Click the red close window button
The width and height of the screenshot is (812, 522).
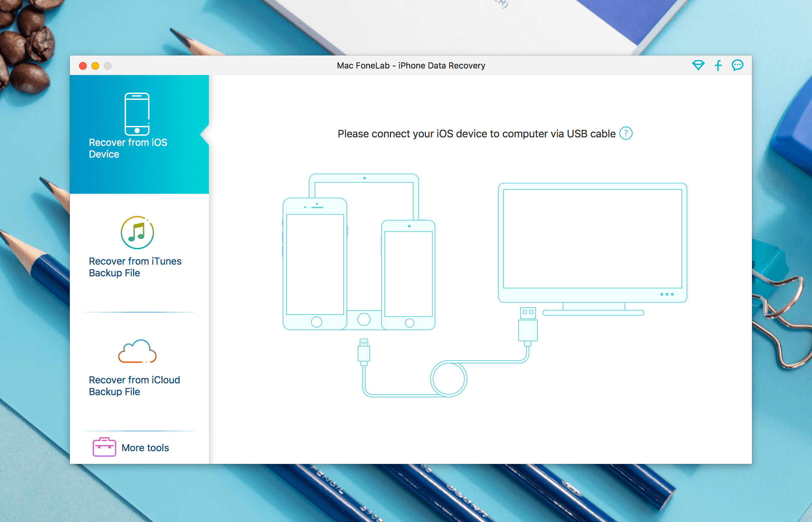[x=83, y=66]
